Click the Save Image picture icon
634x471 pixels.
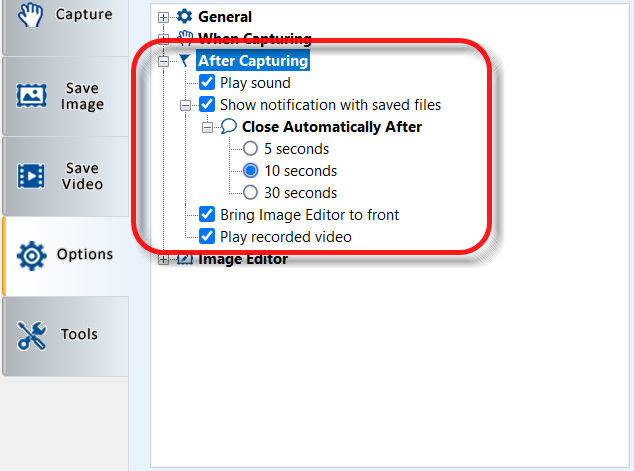33,96
